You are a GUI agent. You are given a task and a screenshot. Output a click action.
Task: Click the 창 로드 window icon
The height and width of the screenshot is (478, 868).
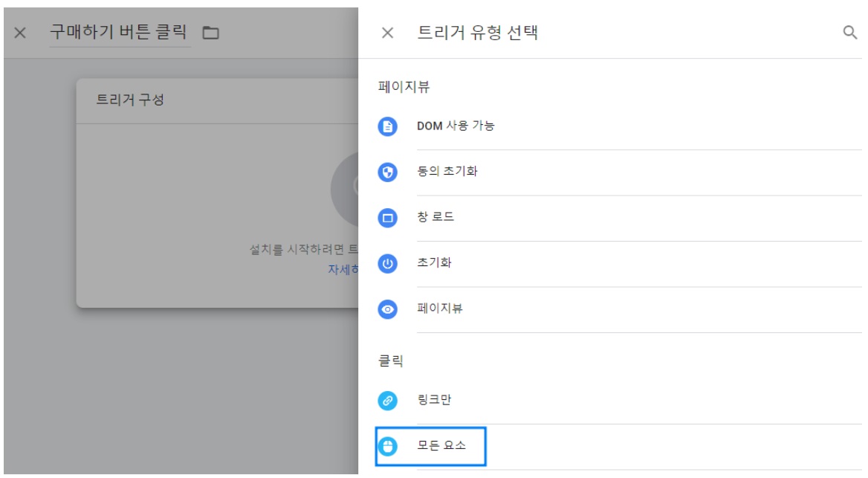click(387, 218)
